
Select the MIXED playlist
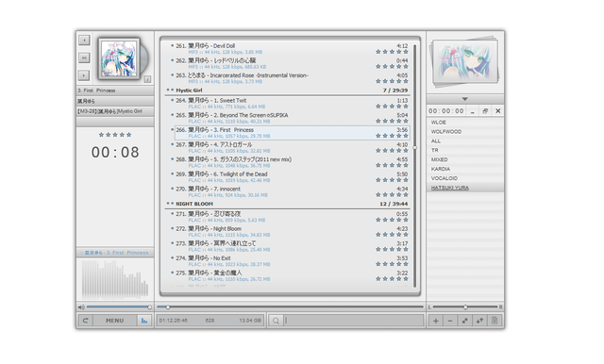465,159
